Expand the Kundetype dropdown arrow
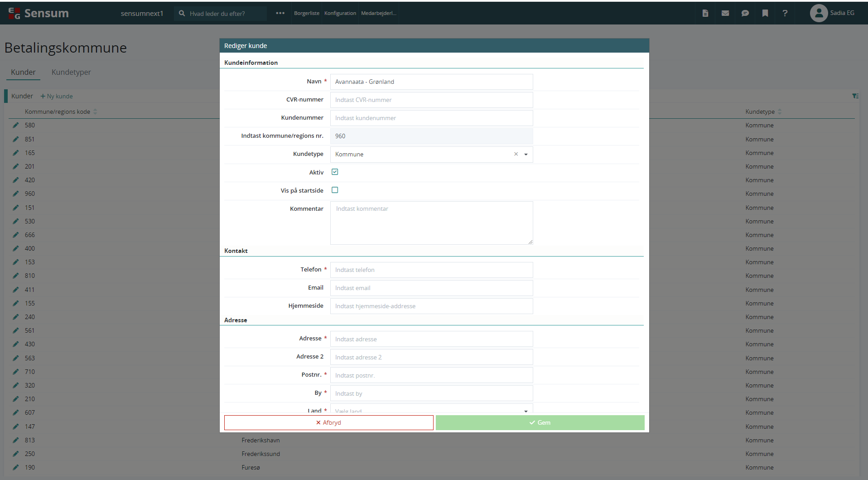Screen dimensions: 868x480 click(x=526, y=155)
